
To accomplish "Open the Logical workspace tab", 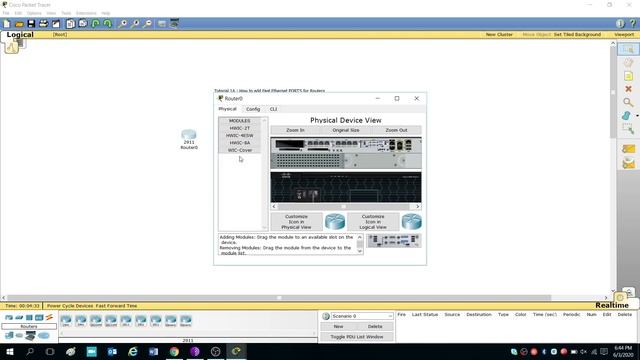I will [x=20, y=35].
